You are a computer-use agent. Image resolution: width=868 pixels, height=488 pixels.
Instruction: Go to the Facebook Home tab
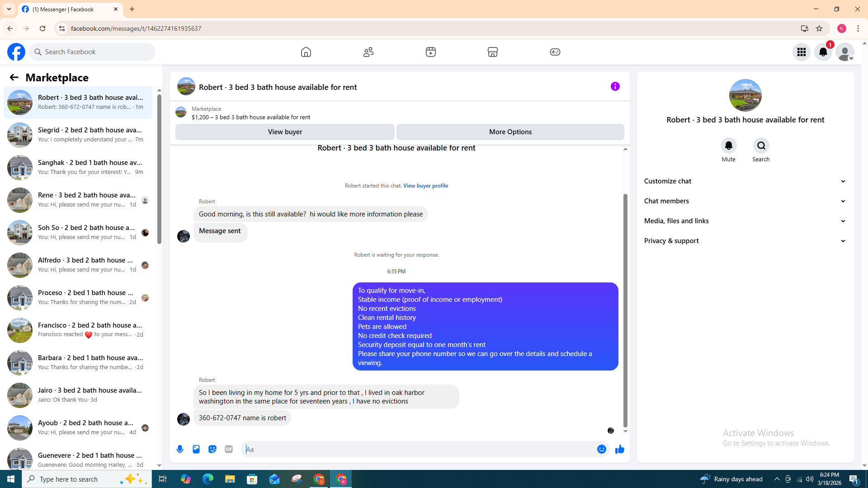[306, 52]
